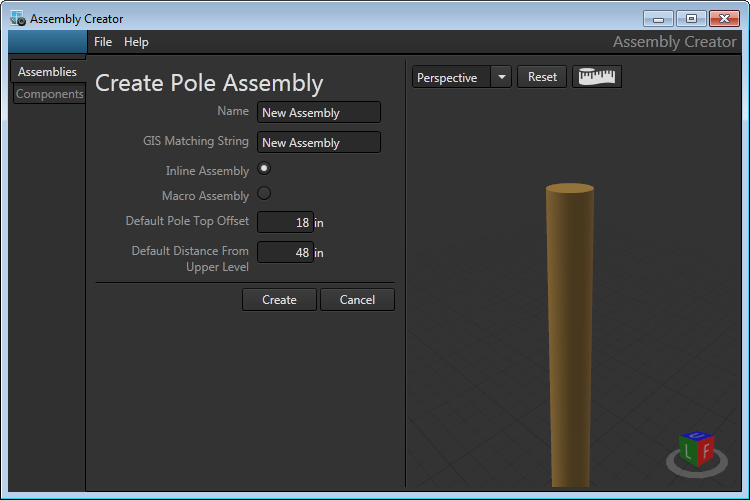The width and height of the screenshot is (750, 500).
Task: Select the Macro Assembly radio button
Action: 264,194
